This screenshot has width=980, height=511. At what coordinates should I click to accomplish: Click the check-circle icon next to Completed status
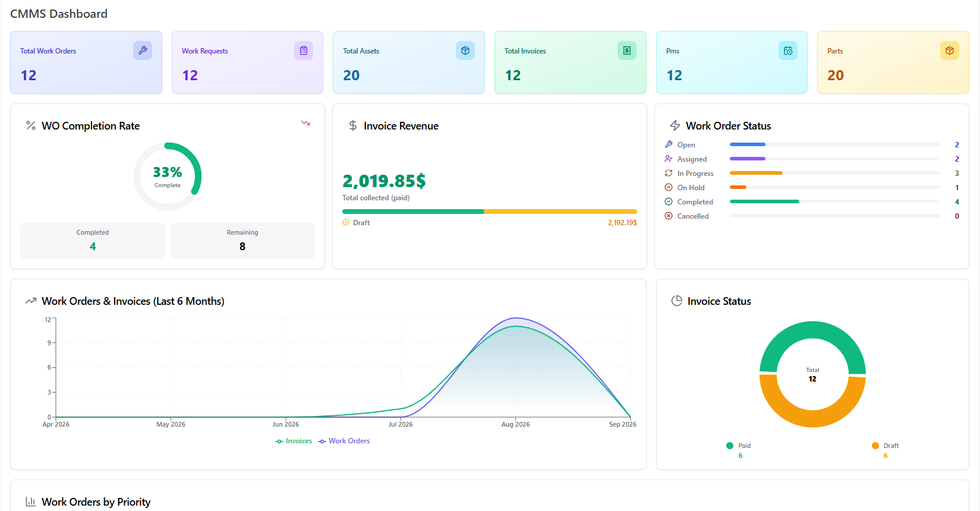669,201
